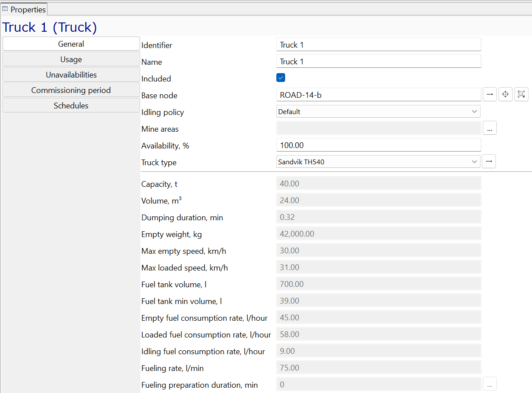This screenshot has height=393, width=532.
Task: Click the Max loaded speed value 31.00
Action: click(x=378, y=267)
